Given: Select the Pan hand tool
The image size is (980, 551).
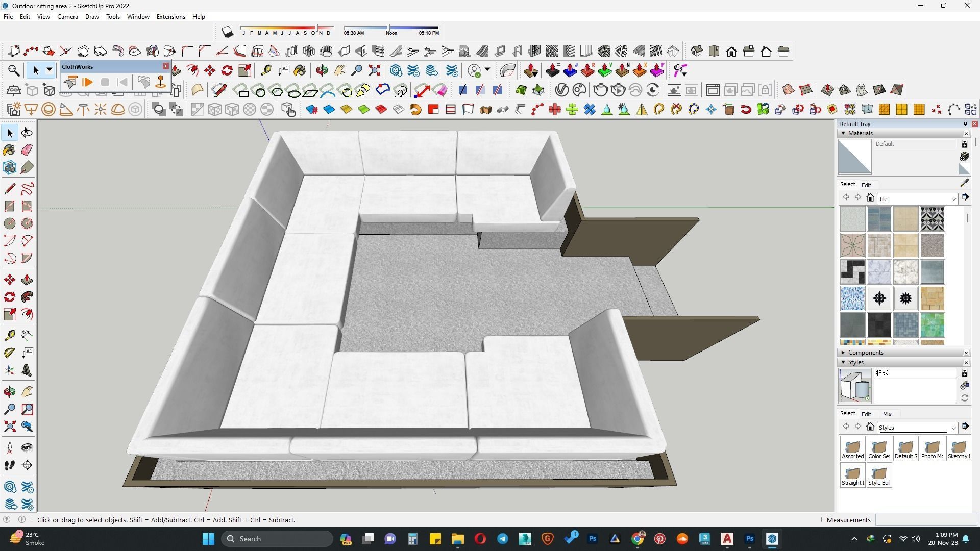Looking at the screenshot, I should [27, 392].
